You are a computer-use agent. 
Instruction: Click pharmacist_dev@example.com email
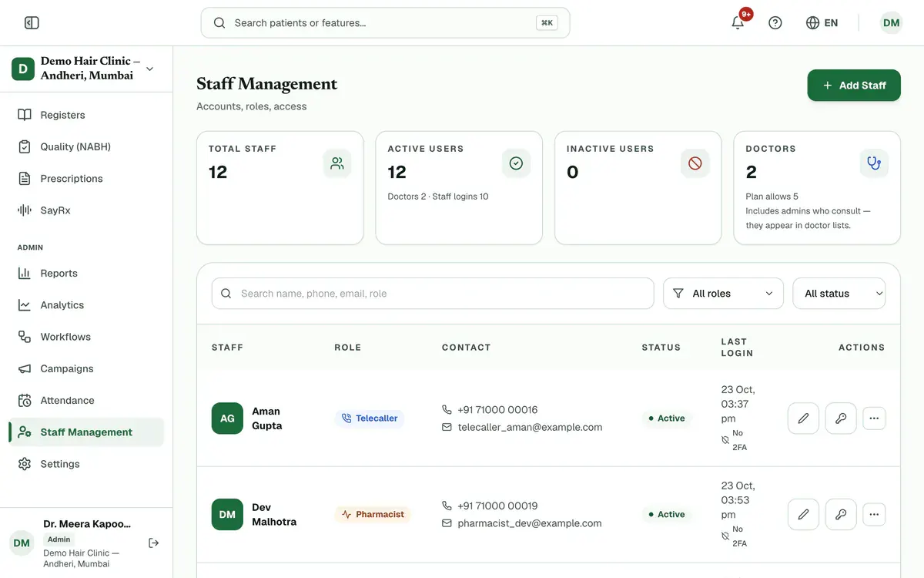click(x=530, y=523)
